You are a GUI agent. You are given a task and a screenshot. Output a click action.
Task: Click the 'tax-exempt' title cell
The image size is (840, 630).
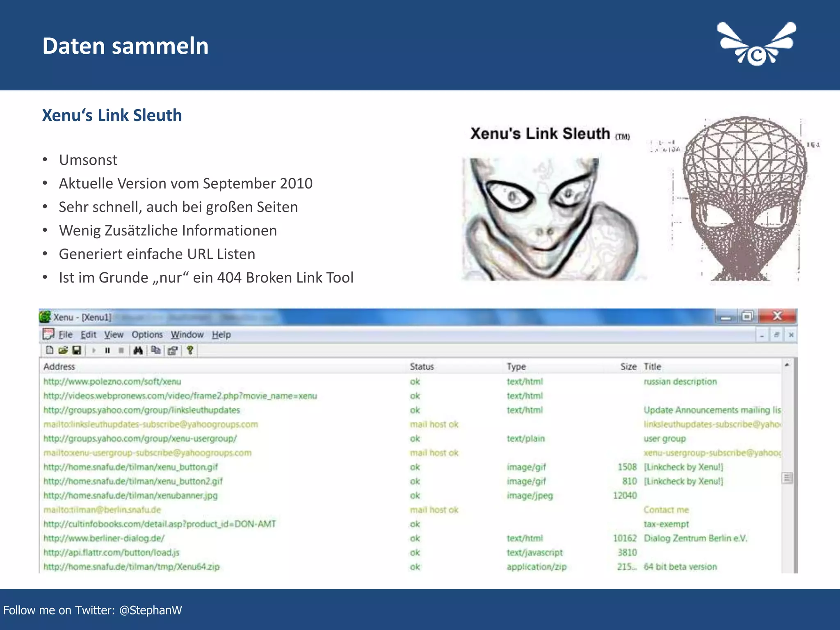pos(666,524)
